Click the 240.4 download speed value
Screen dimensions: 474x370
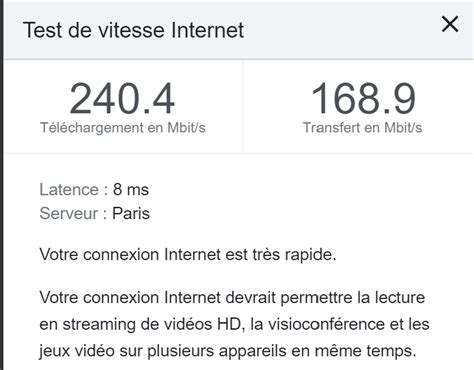122,99
